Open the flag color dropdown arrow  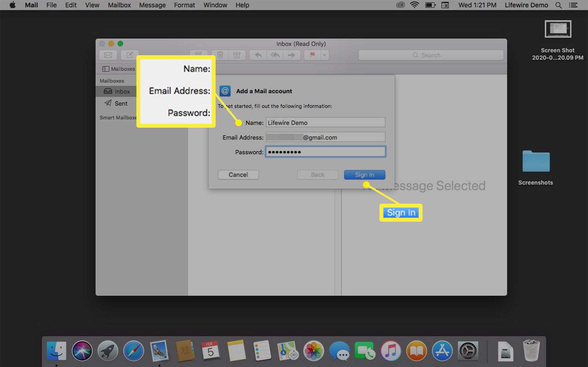325,55
